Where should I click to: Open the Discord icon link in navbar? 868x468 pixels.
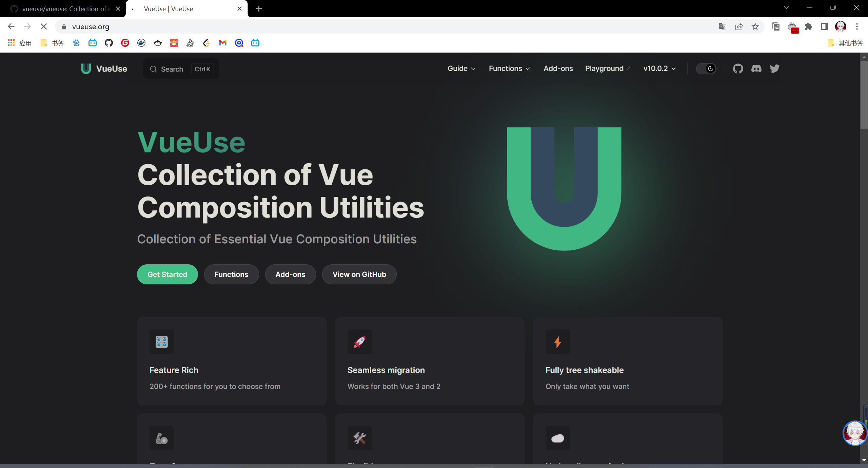coord(756,69)
